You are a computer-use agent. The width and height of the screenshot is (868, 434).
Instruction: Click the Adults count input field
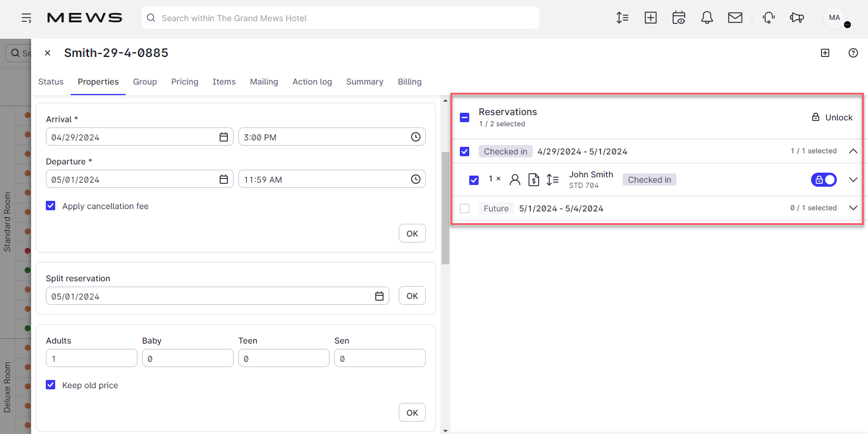(x=92, y=358)
